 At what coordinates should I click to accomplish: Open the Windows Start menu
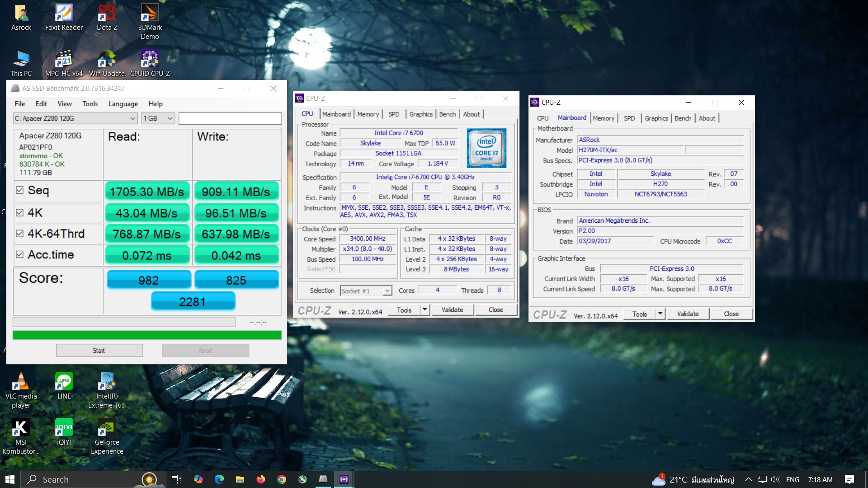[10, 479]
